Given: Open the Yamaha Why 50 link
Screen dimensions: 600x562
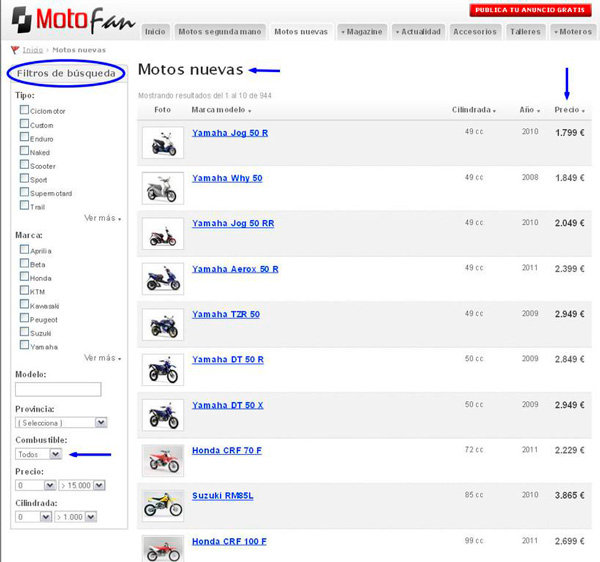Looking at the screenshot, I should pos(227,178).
